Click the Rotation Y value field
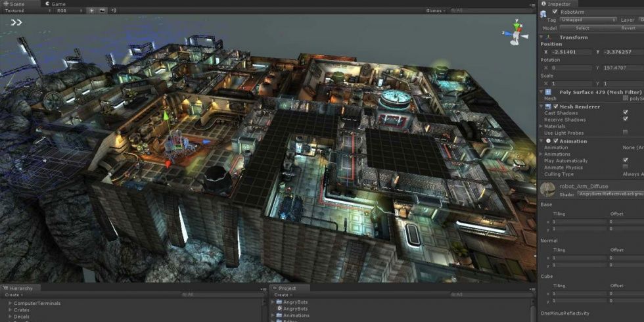This screenshot has width=644, height=322. pos(624,68)
